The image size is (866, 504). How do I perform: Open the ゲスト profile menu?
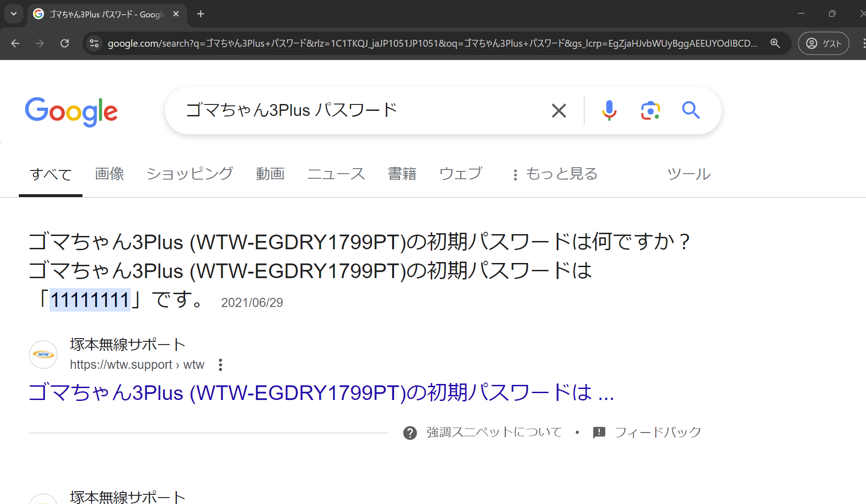click(823, 43)
